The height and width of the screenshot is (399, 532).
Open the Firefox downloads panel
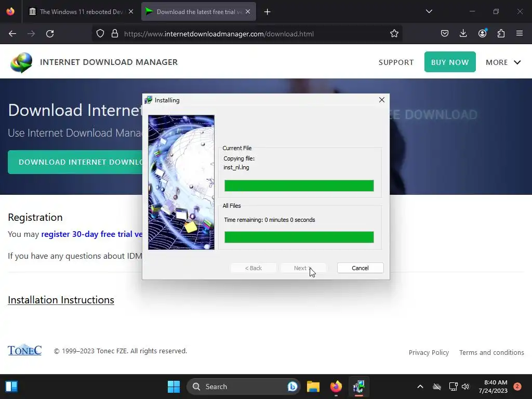pyautogui.click(x=463, y=34)
